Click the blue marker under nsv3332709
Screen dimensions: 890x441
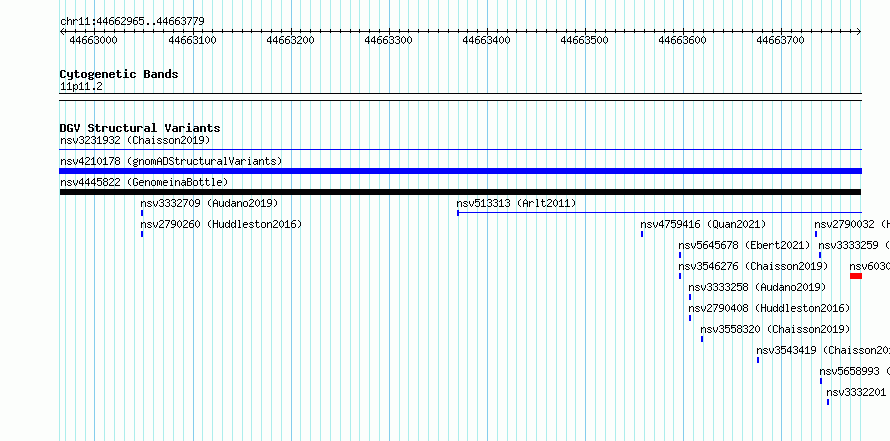pos(142,213)
